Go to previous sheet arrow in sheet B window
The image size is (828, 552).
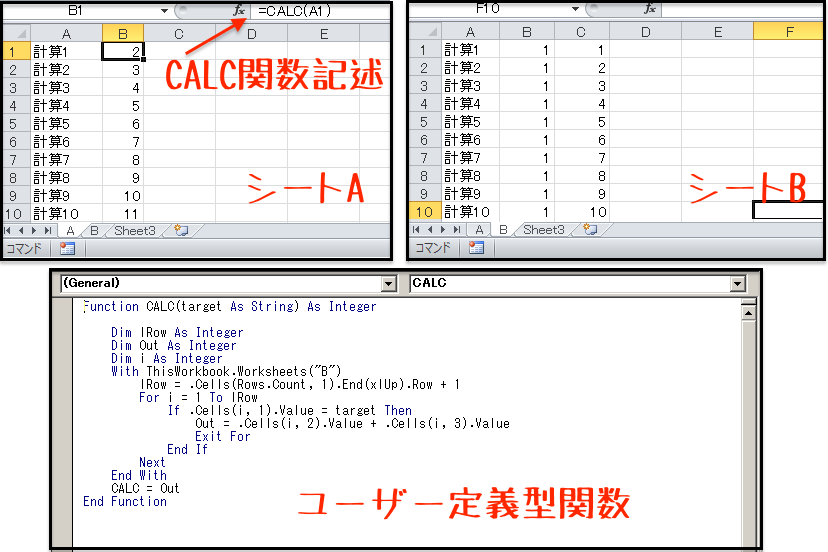click(x=430, y=229)
